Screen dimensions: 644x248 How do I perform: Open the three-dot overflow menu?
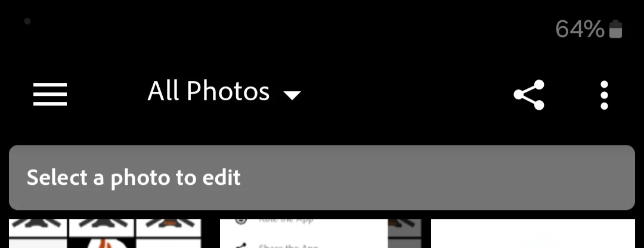[x=604, y=95]
